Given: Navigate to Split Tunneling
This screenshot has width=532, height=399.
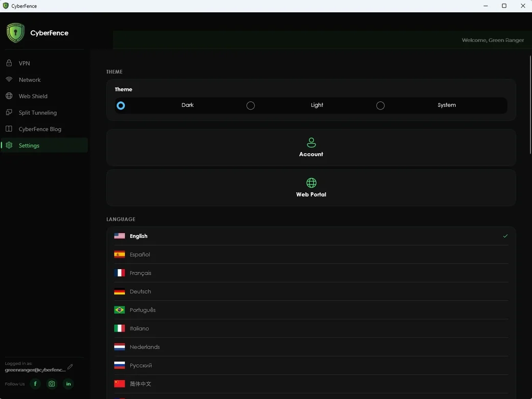Looking at the screenshot, I should (x=44, y=113).
